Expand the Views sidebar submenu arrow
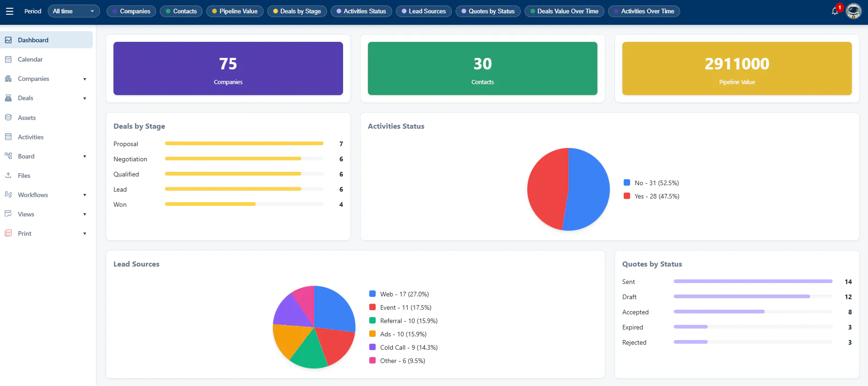Image resolution: width=868 pixels, height=386 pixels. 85,214
